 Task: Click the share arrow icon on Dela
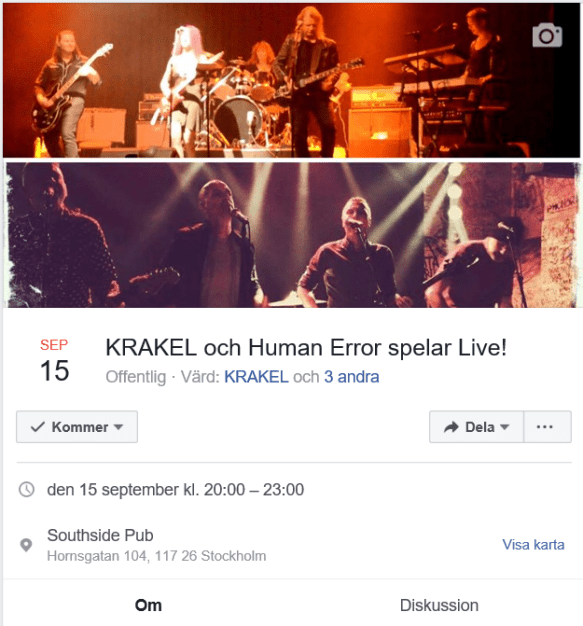pyautogui.click(x=451, y=427)
